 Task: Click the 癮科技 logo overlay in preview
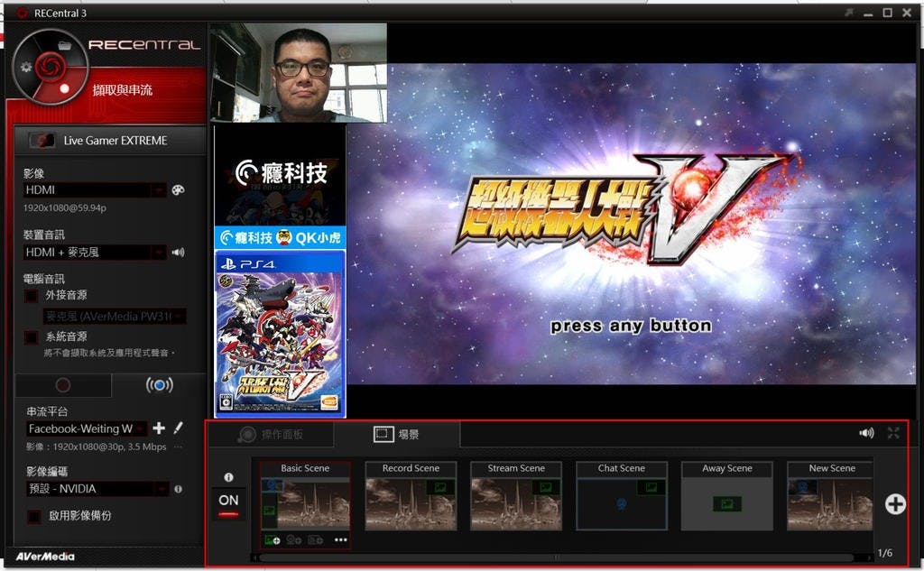coord(281,173)
